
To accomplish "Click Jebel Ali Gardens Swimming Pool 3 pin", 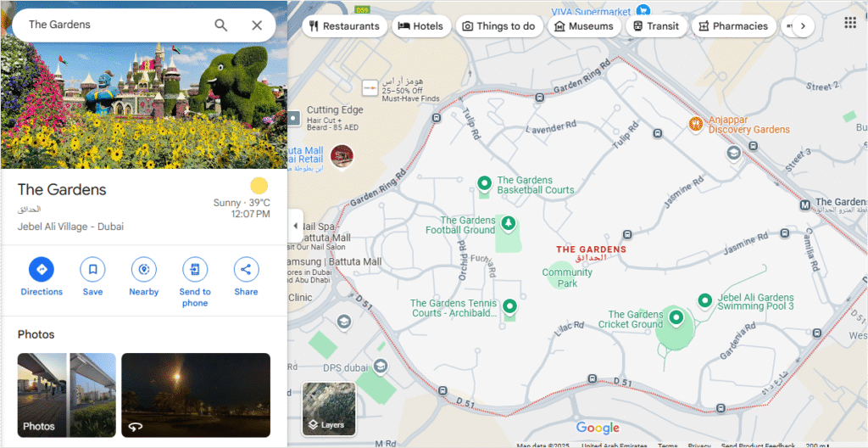I will click(704, 300).
